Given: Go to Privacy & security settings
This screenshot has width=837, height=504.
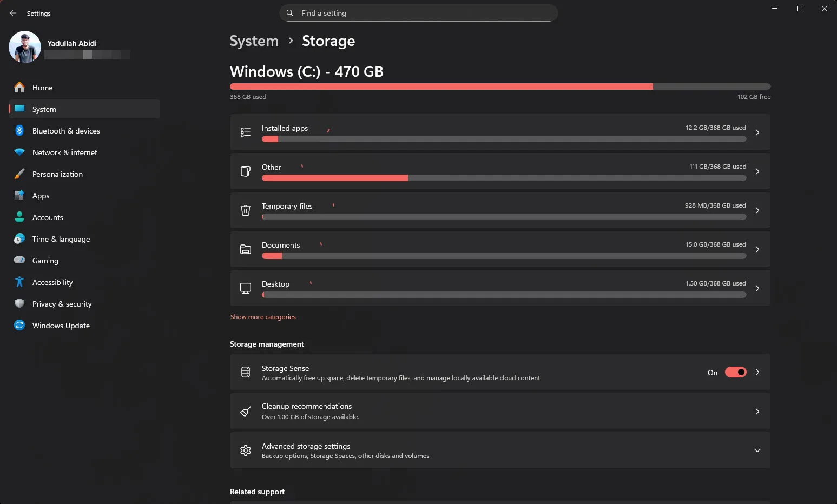Looking at the screenshot, I should (x=62, y=304).
